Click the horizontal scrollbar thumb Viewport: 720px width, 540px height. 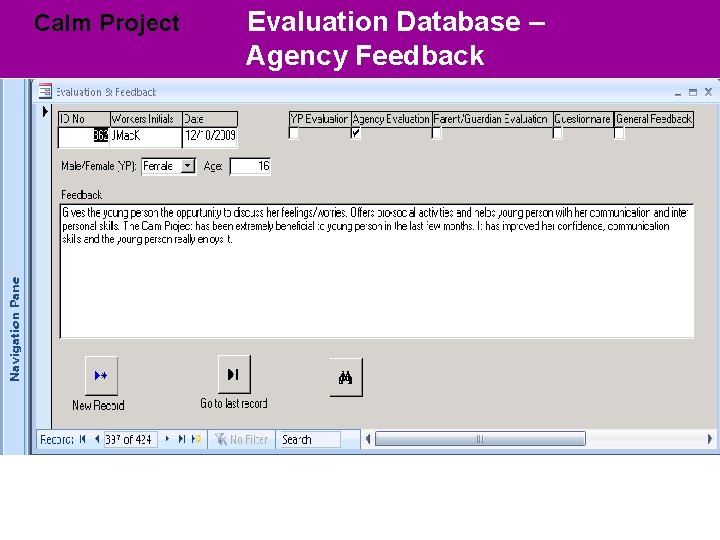480,439
